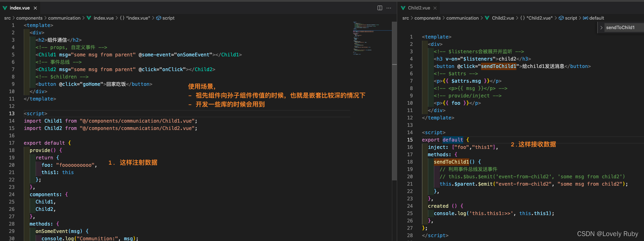Click the {{ foo }} paragraph line in Child2.vue

click(457, 103)
